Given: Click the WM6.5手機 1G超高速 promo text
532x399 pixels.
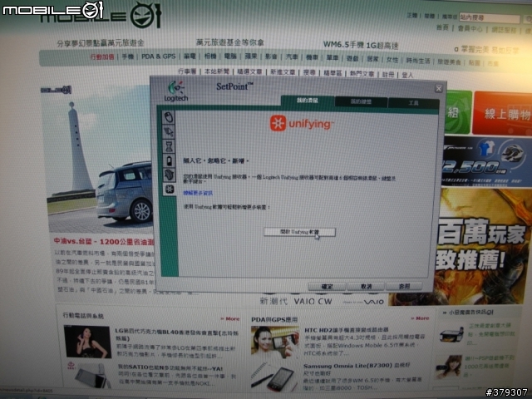Looking at the screenshot, I should pos(361,45).
